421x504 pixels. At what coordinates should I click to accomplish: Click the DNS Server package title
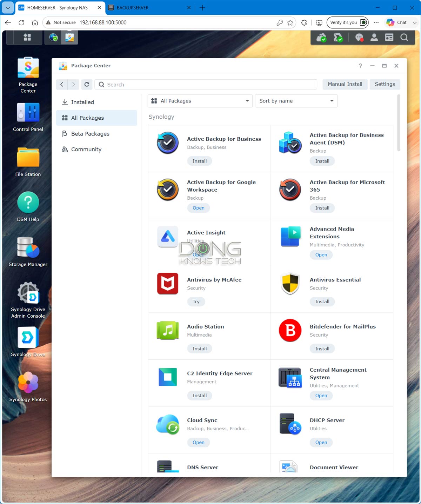coord(202,467)
